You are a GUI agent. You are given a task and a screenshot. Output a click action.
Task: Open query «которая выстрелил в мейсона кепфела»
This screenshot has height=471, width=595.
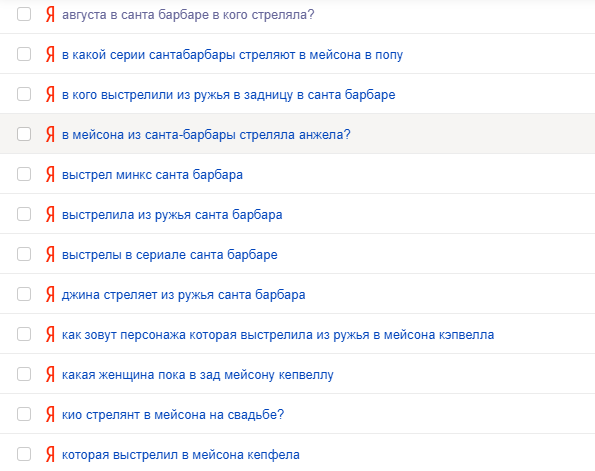pyautogui.click(x=181, y=455)
